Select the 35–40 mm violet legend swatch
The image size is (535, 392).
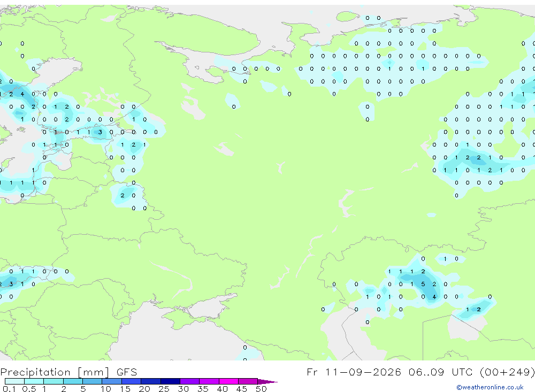[x=209, y=381]
